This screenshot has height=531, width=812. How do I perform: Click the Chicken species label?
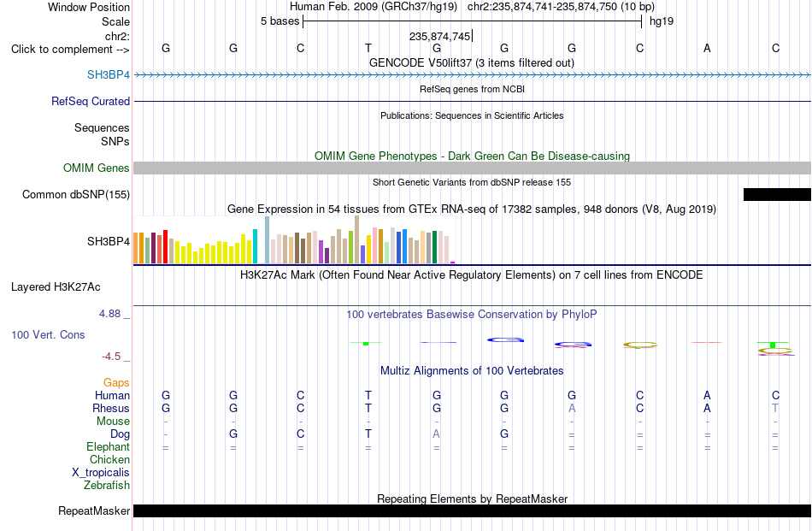[x=109, y=459]
